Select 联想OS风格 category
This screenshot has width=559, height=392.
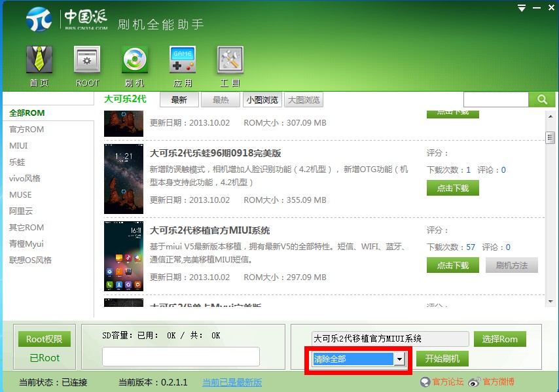(30, 260)
